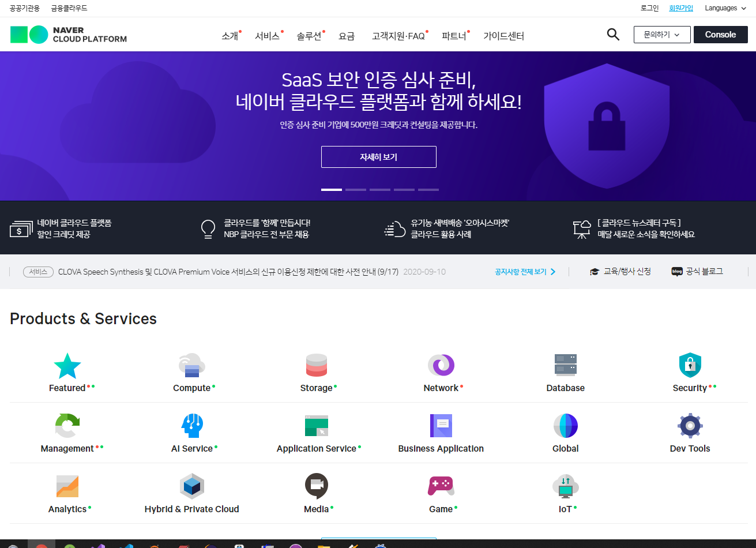Viewport: 756px width, 548px height.
Task: Select the first banner slide indicator
Action: point(332,189)
